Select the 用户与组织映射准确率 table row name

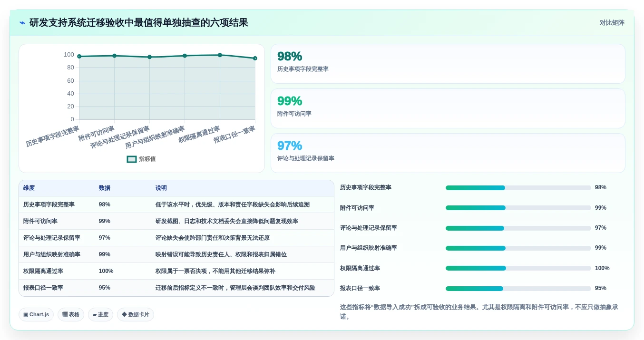[52, 254]
